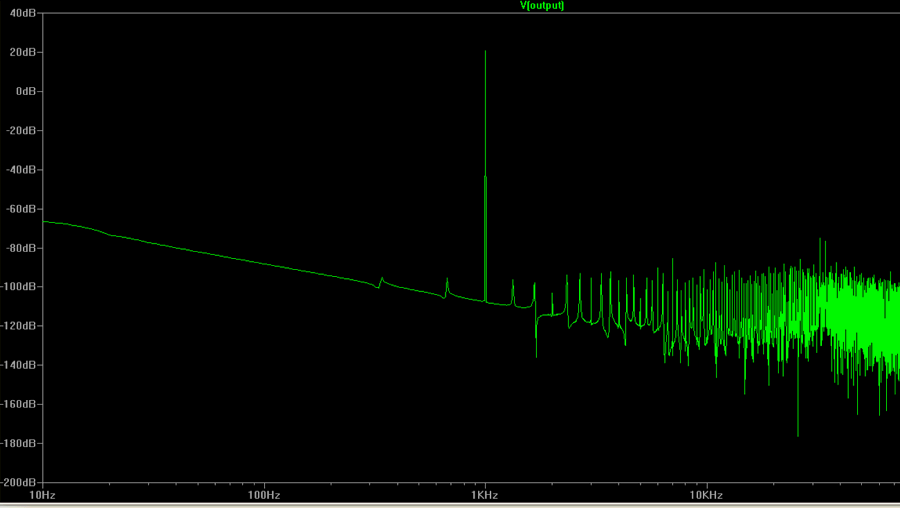Click the -160dB vertical axis label
This screenshot has height=508, width=900.
click(x=18, y=404)
